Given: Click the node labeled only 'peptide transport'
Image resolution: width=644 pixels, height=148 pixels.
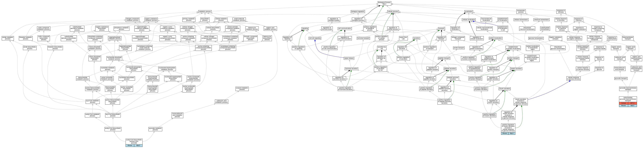Looking at the screenshot, I should (x=444, y=58).
